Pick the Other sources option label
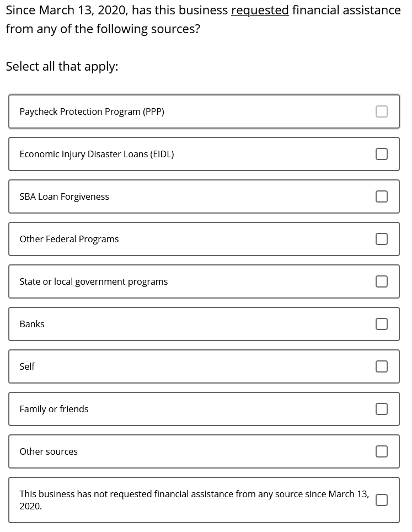412x532 pixels. [x=49, y=451]
